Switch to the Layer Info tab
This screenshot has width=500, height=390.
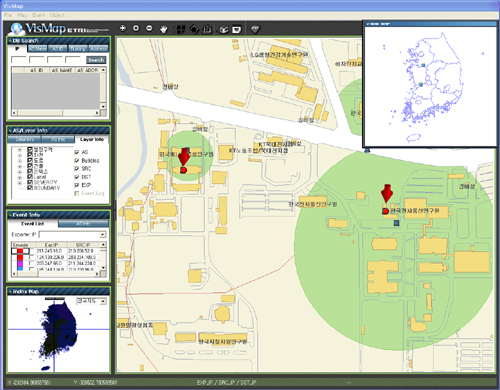click(92, 139)
